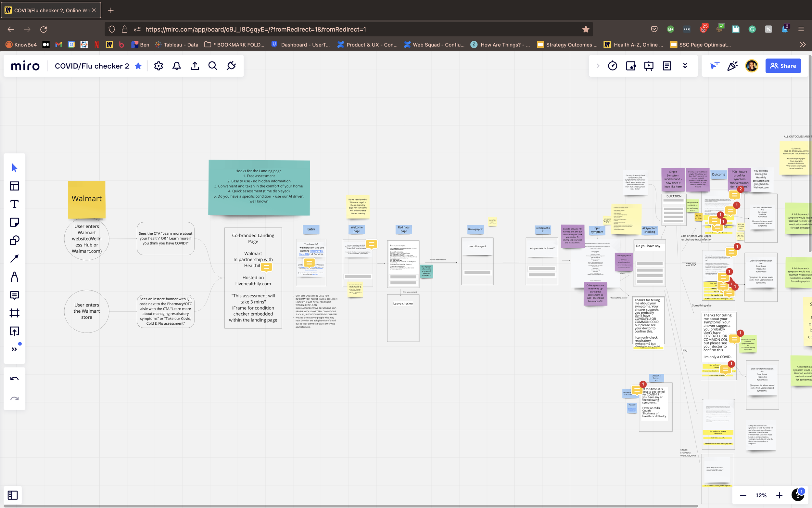Image resolution: width=812 pixels, height=508 pixels.
Task: Select the Sticky note tool
Action: pyautogui.click(x=14, y=222)
